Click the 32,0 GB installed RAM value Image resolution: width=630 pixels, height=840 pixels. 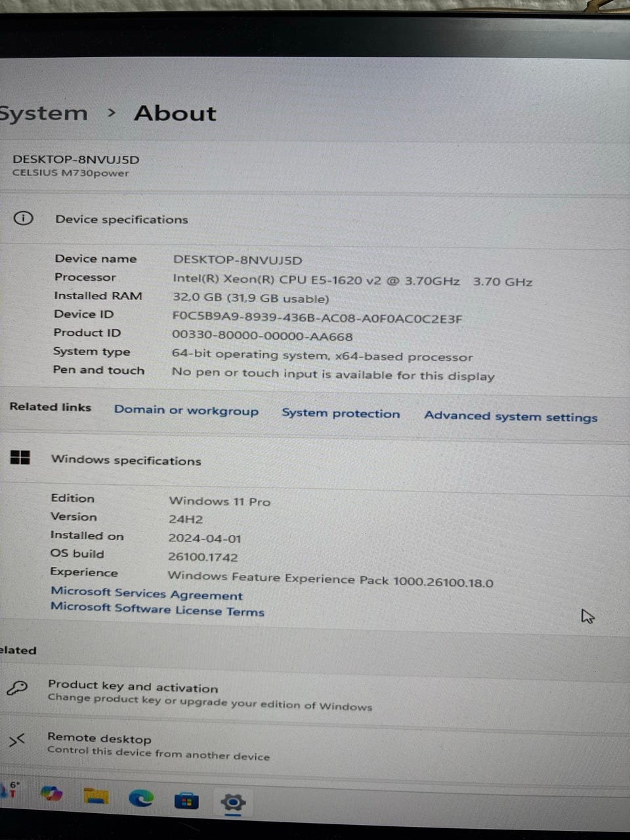[251, 299]
